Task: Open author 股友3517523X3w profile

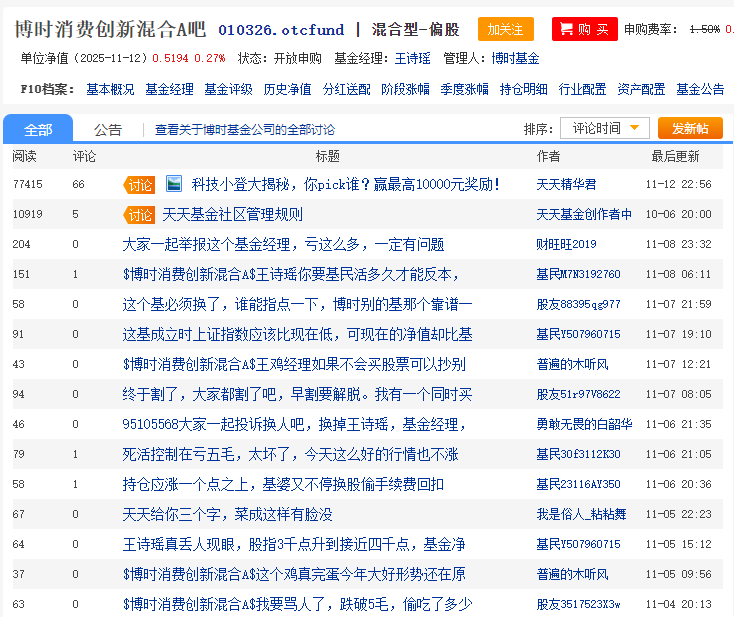Action: point(578,603)
